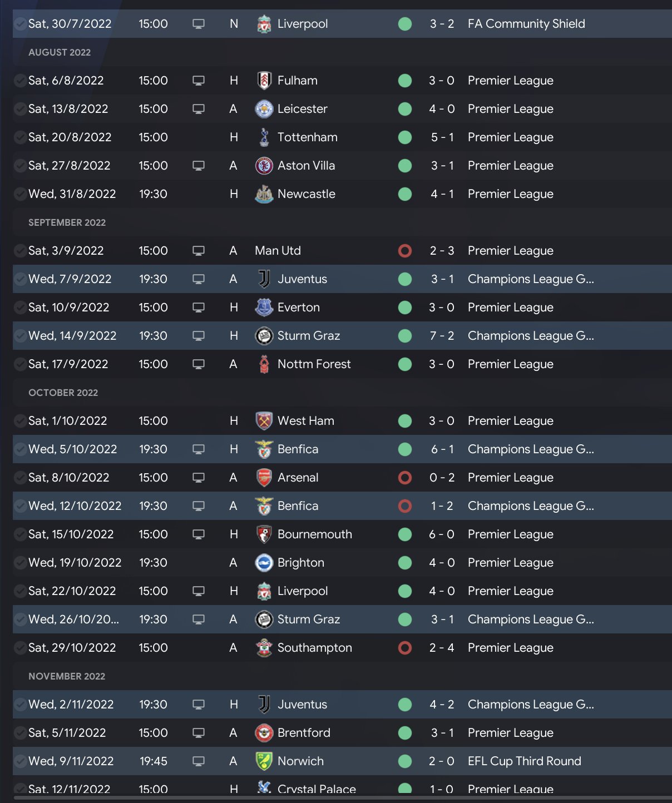
Task: Open the Bournemouth team link
Action: coord(314,534)
